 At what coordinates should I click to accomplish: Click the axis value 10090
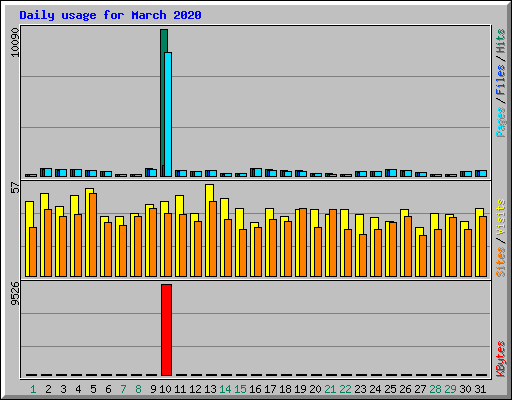click(15, 42)
